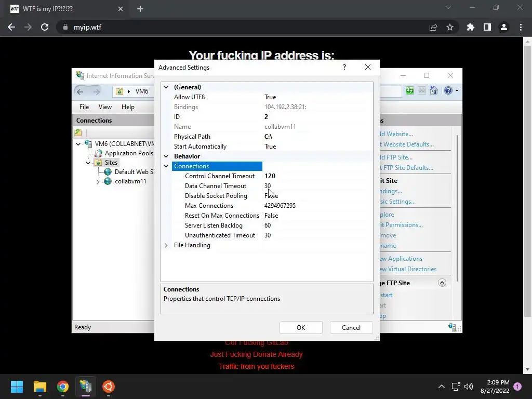Select the Physical Path property
Viewport: 532px width, 399px height.
[267, 137]
